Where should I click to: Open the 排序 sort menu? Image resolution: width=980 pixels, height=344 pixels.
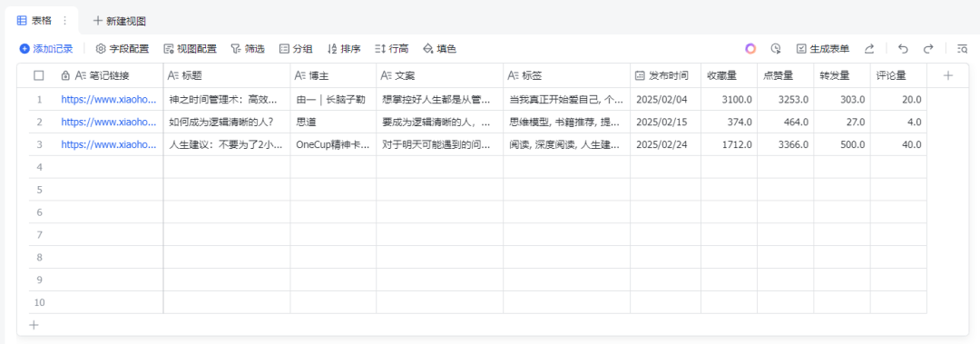tap(344, 49)
